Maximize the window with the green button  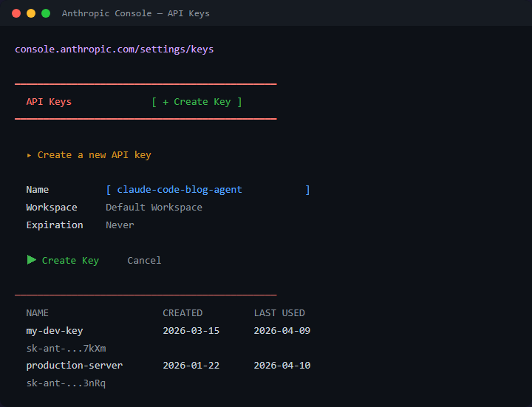pos(46,13)
